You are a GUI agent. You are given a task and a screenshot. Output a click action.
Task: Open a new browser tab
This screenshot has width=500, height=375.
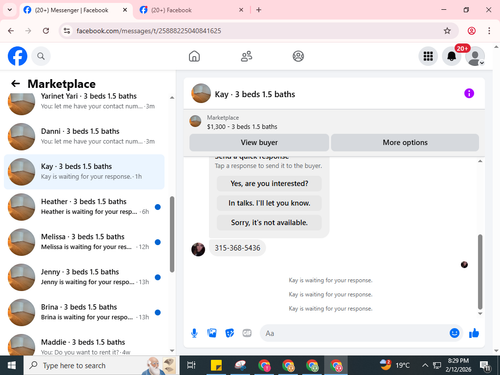click(x=259, y=10)
